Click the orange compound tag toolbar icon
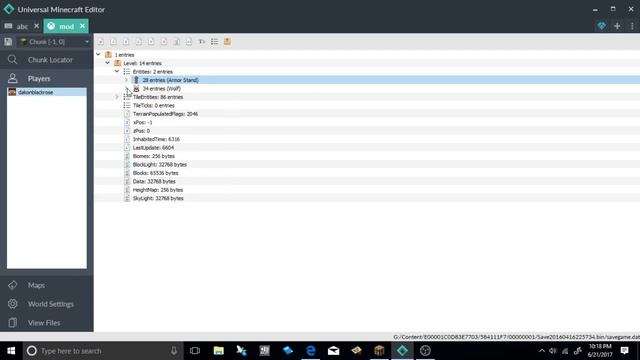Viewport: 640px width, 360px height. click(x=227, y=42)
